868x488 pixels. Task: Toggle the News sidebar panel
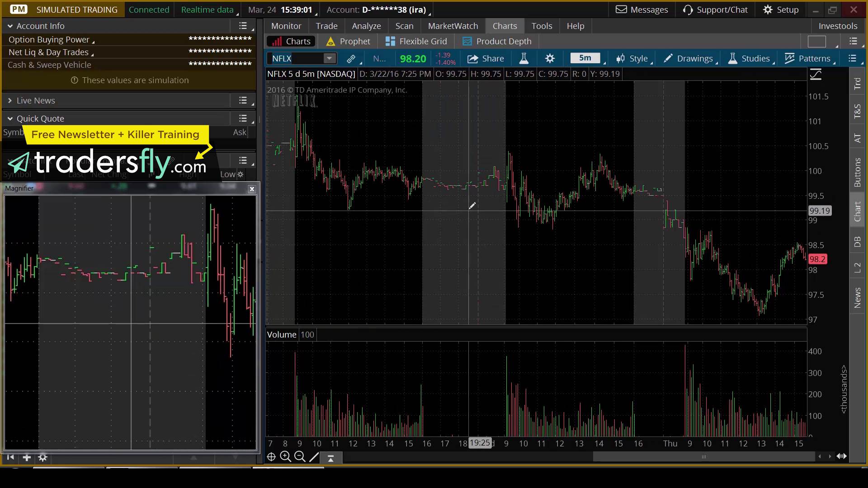pyautogui.click(x=857, y=298)
